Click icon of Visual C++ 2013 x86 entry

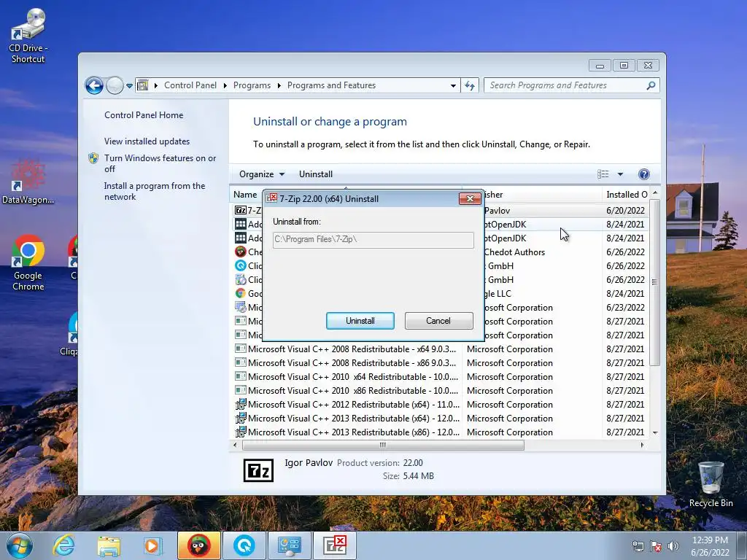coord(241,432)
